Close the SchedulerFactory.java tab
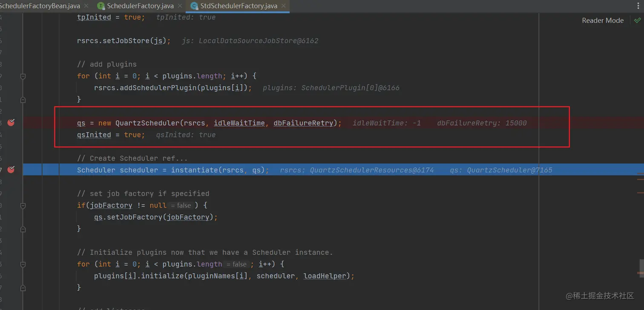This screenshot has width=644, height=310. [179, 6]
